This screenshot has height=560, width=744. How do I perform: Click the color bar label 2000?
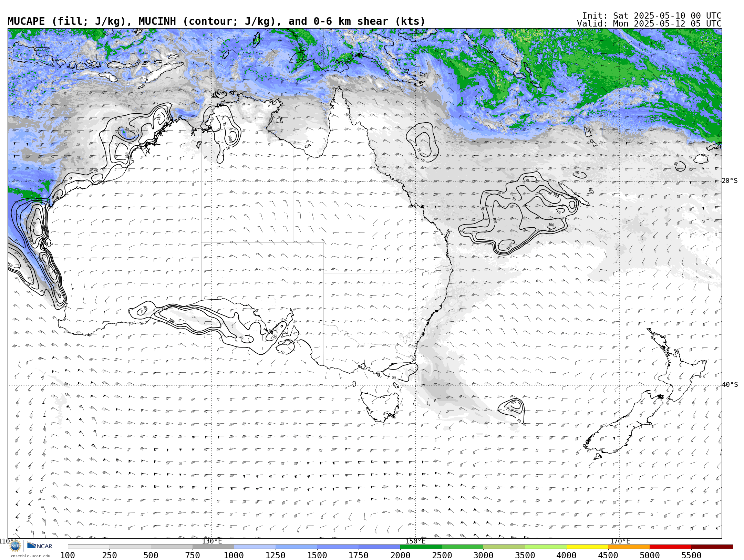click(400, 556)
